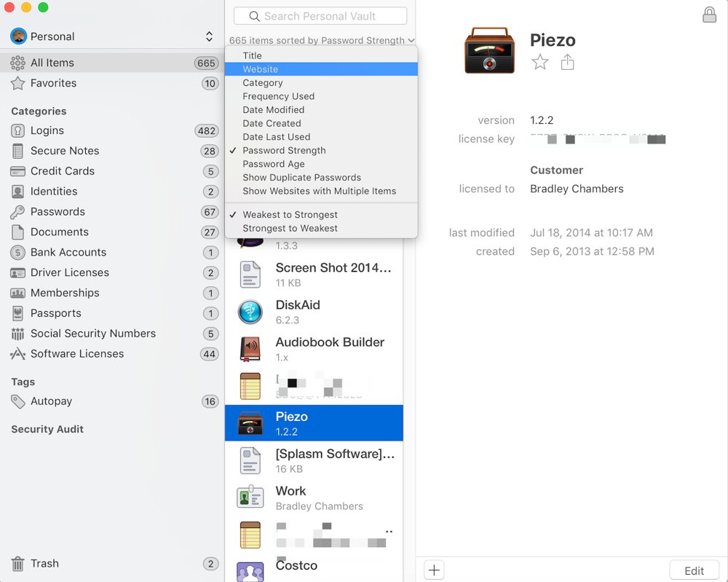Click the Bradley Chambers licensed-to value

click(x=577, y=189)
